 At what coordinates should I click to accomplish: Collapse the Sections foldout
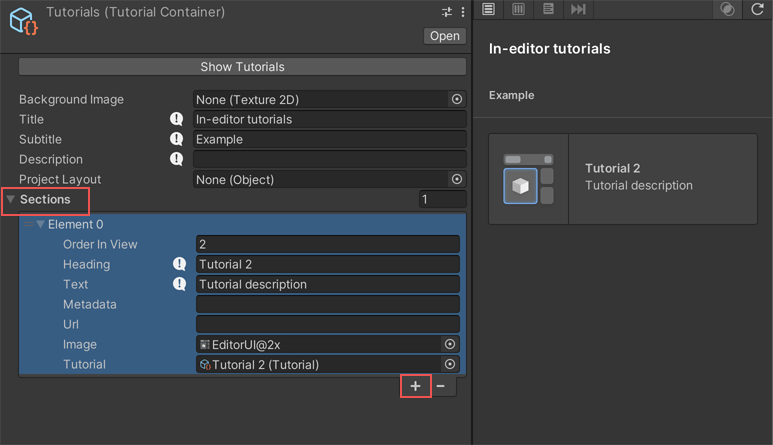click(11, 200)
